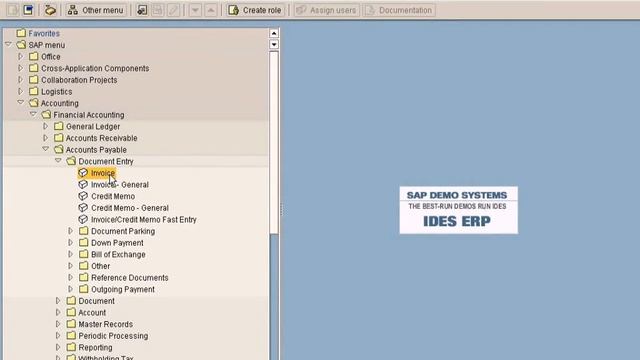Expand the Outgoing Payment folder
This screenshot has height=360, width=640.
click(71, 289)
